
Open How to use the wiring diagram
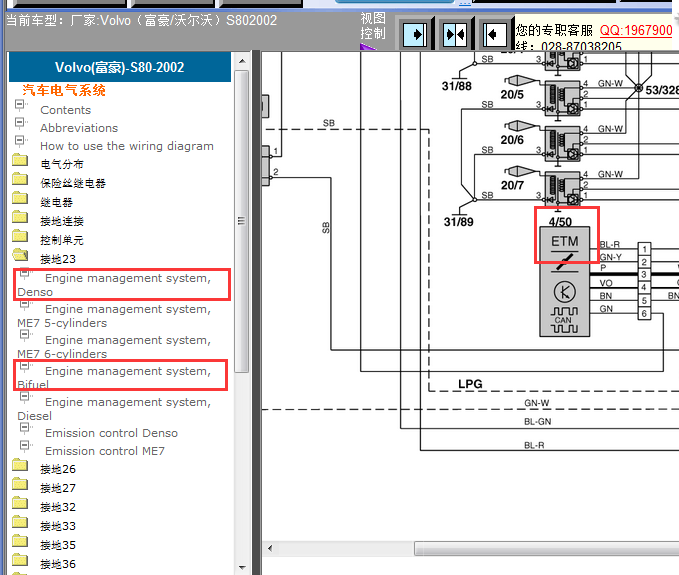coord(127,146)
